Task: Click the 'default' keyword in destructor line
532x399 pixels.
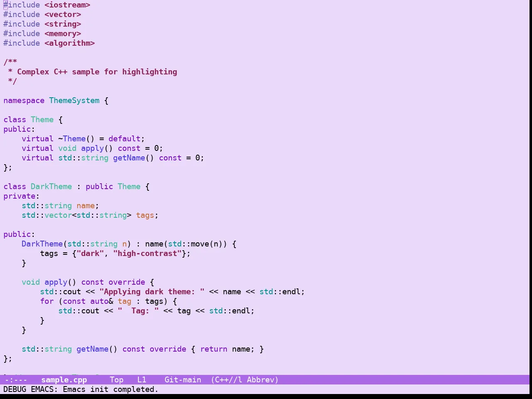Action: pos(124,139)
